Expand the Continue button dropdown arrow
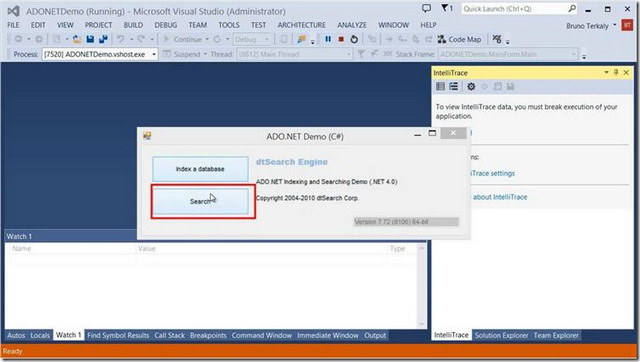The image size is (640, 362). click(x=207, y=39)
